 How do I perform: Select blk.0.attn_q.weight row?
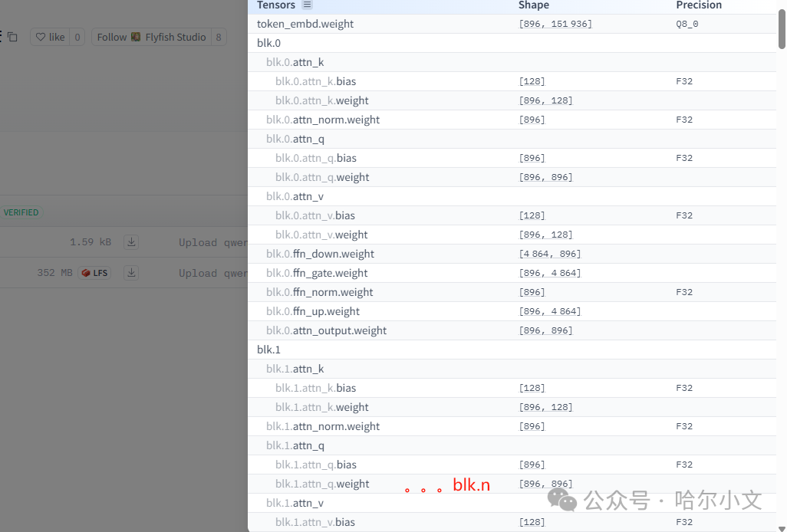[x=512, y=178]
